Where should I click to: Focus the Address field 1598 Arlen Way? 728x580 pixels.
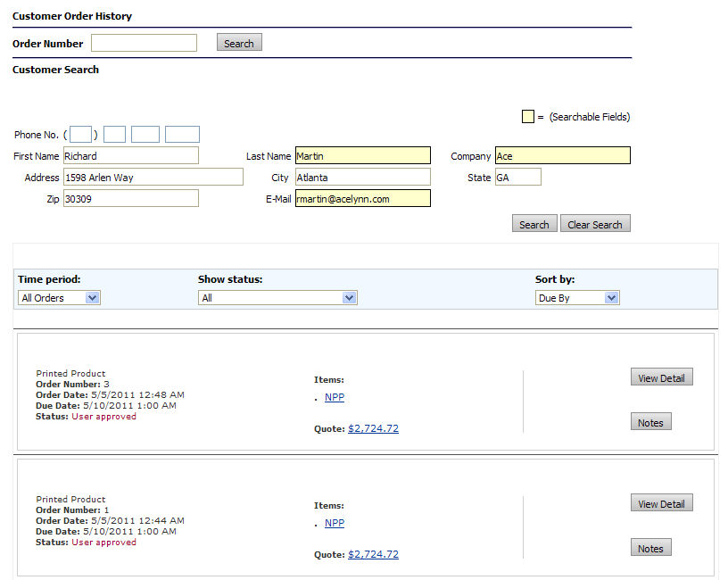pyautogui.click(x=153, y=178)
